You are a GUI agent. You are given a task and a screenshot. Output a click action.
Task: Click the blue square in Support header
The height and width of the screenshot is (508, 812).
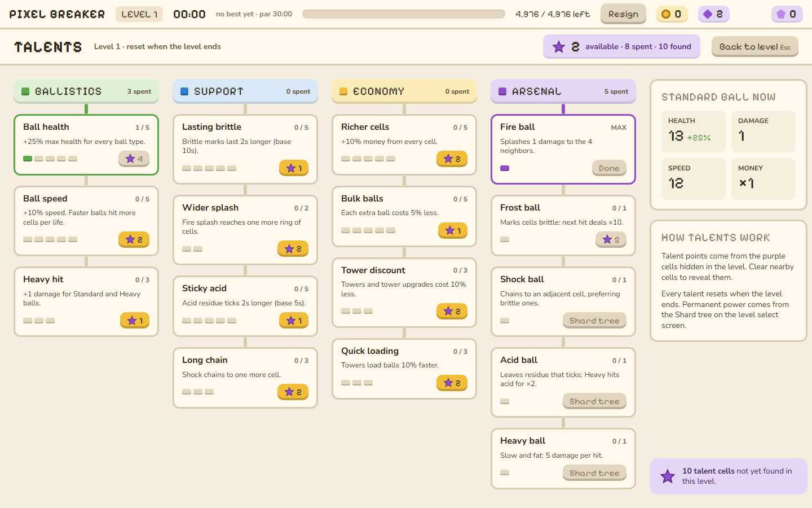coord(184,91)
